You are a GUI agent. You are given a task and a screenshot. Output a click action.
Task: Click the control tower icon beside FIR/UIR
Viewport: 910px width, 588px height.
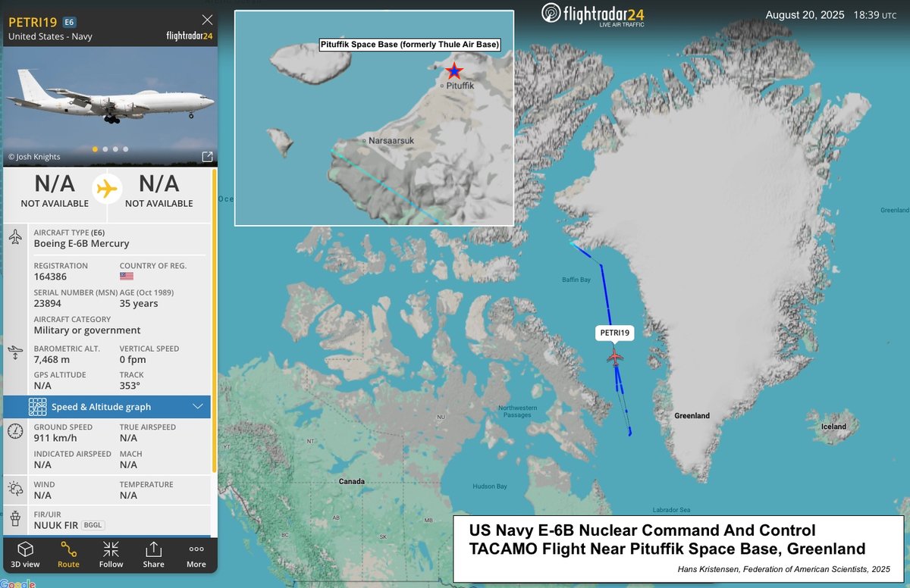pyautogui.click(x=15, y=519)
